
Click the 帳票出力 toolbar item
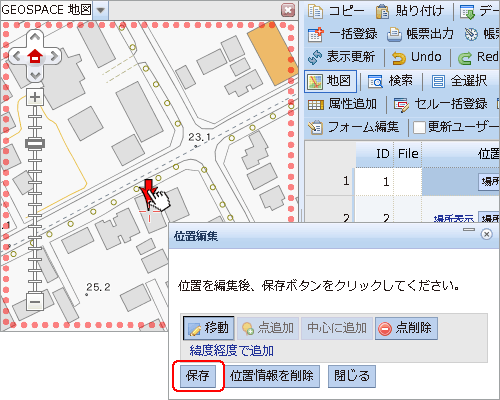420,34
